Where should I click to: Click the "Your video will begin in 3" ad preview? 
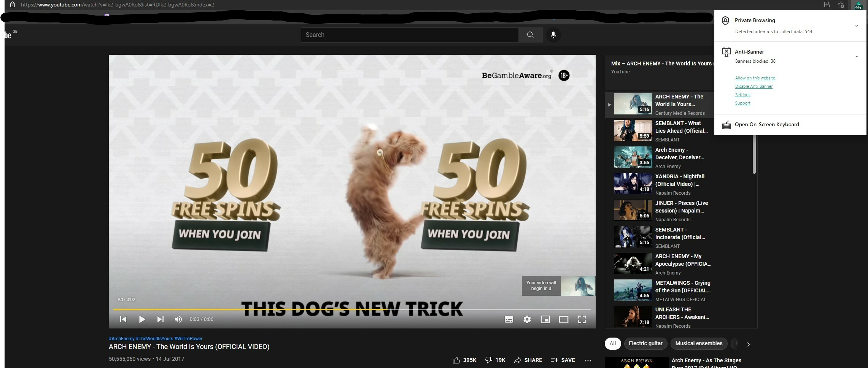[558, 286]
